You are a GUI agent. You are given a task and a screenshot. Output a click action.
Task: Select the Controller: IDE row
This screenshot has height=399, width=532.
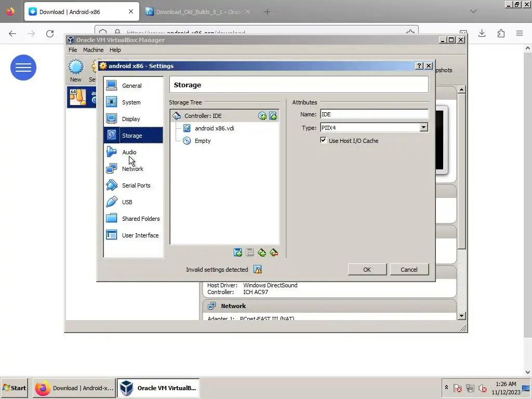224,116
